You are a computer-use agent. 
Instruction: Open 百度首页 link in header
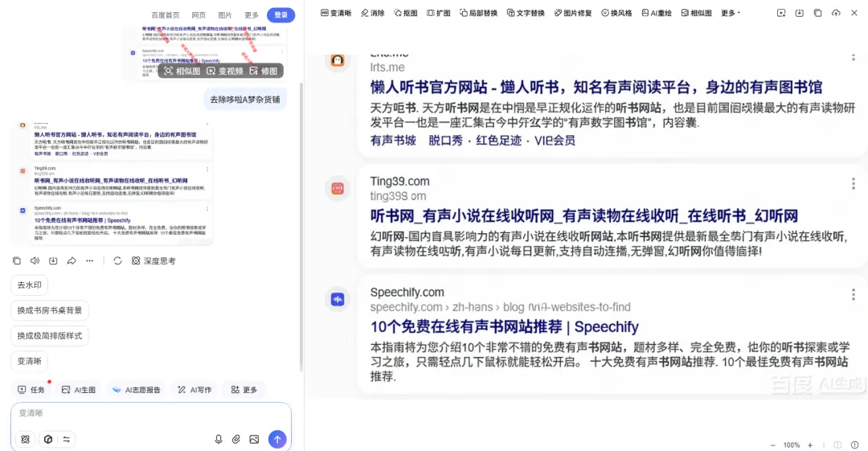coord(165,15)
